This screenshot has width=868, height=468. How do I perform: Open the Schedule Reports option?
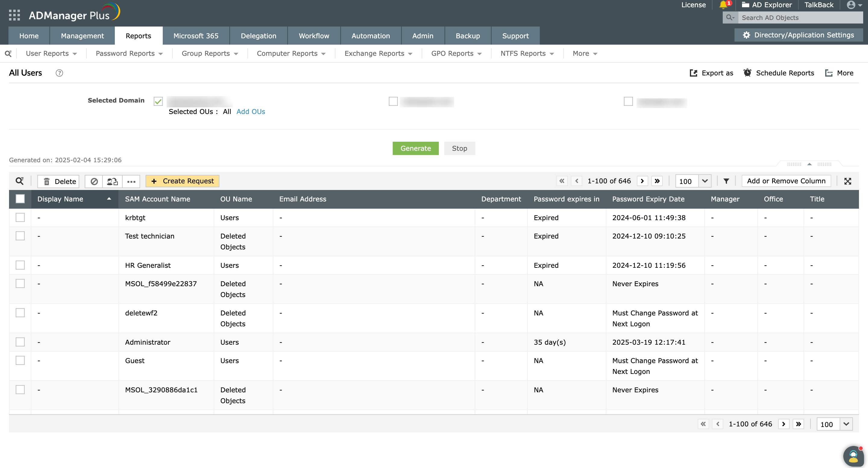[778, 73]
